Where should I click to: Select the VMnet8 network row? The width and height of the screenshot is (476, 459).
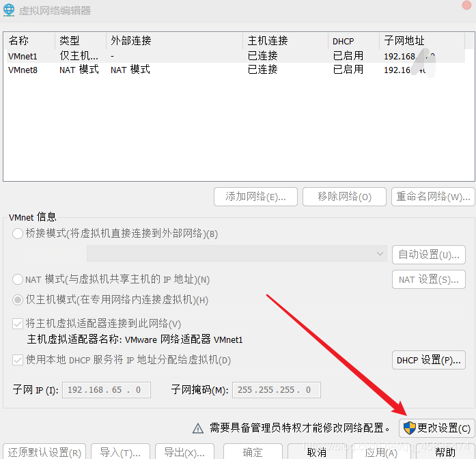click(236, 70)
